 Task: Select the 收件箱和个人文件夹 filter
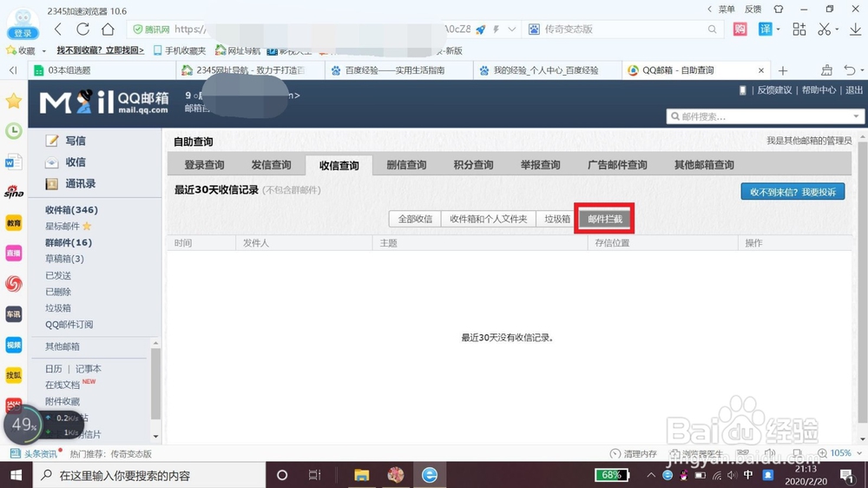click(488, 219)
